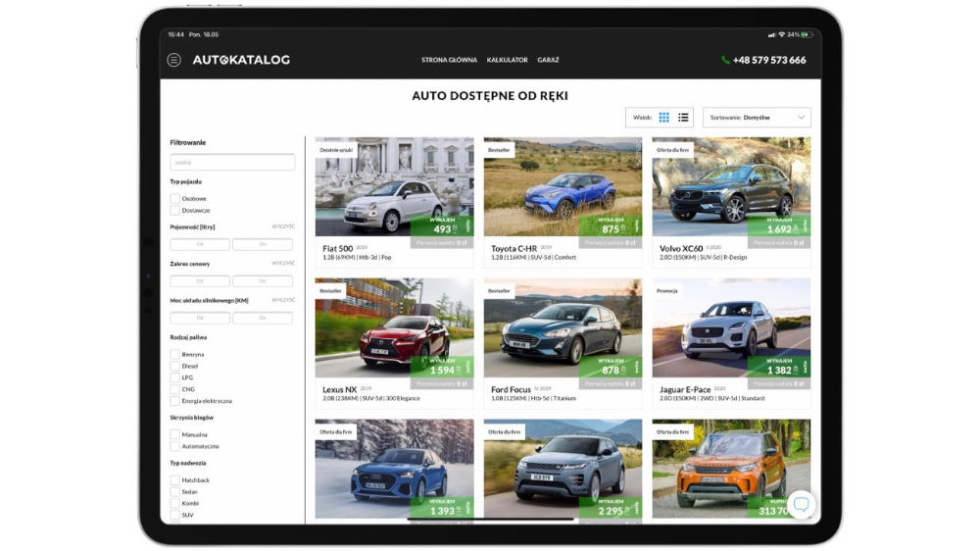The width and height of the screenshot is (980, 551).
Task: Open the Sortowanie Domyślne dropdown
Action: click(x=757, y=118)
